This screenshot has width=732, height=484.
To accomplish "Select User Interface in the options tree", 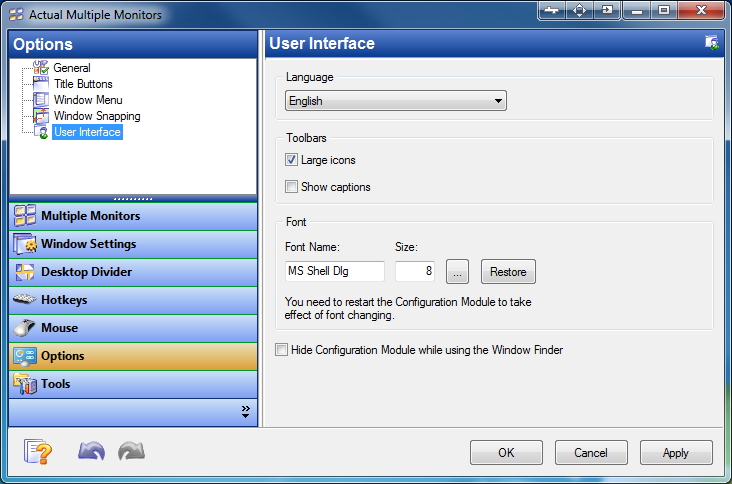I will 87,132.
